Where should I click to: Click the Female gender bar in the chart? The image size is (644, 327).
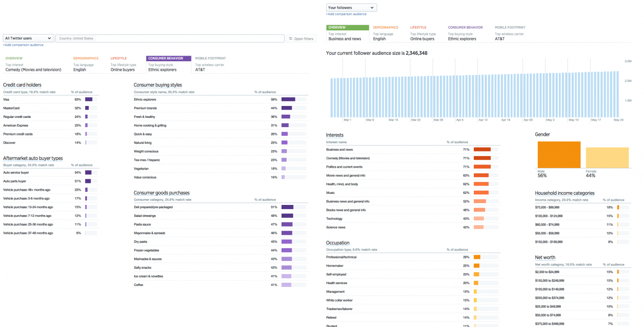click(607, 158)
